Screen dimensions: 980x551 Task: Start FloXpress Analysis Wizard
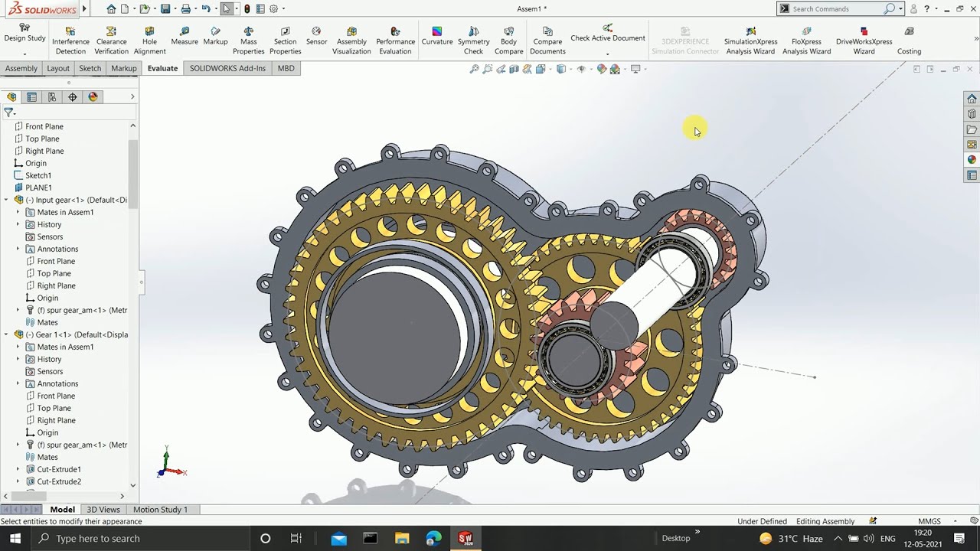click(x=806, y=41)
